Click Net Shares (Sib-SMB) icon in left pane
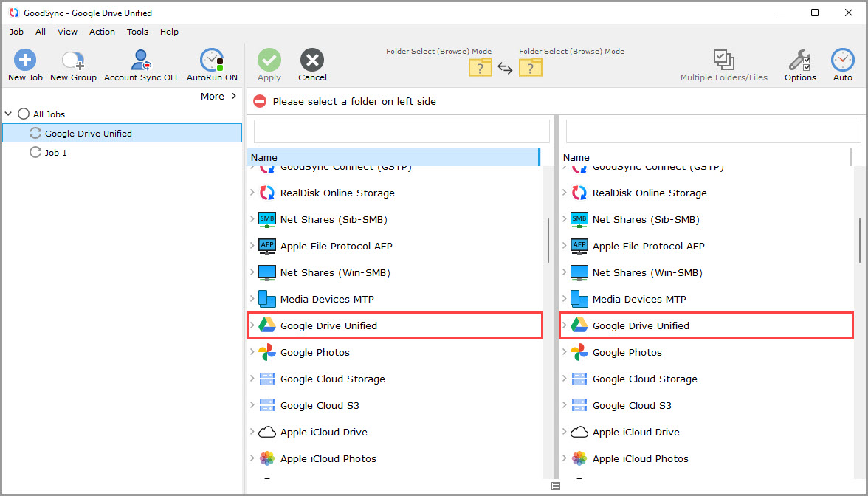This screenshot has width=868, height=496. click(267, 219)
